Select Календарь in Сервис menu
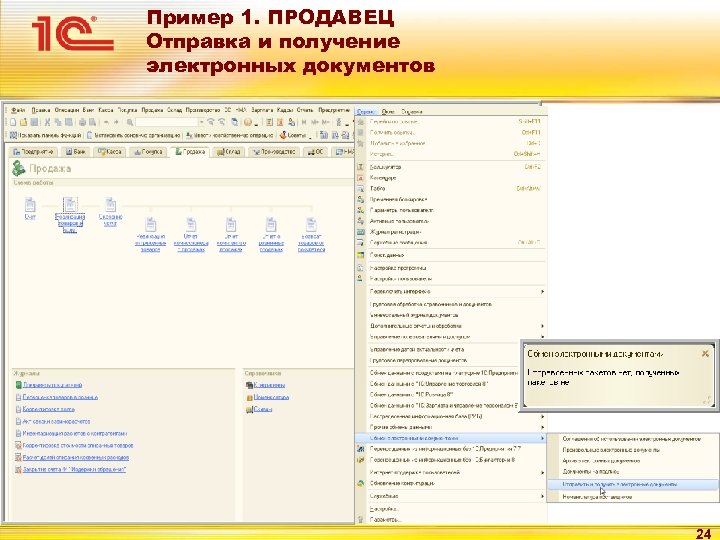Screen dimensions: 720x540 pos(451,178)
